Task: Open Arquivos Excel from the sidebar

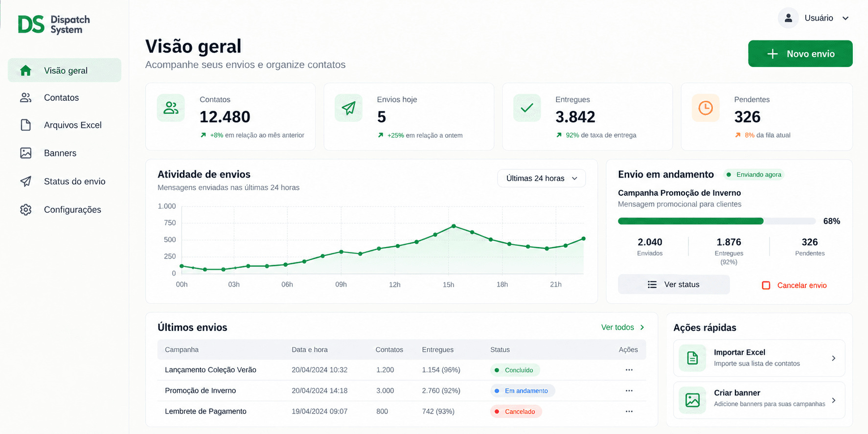Action: (x=65, y=125)
